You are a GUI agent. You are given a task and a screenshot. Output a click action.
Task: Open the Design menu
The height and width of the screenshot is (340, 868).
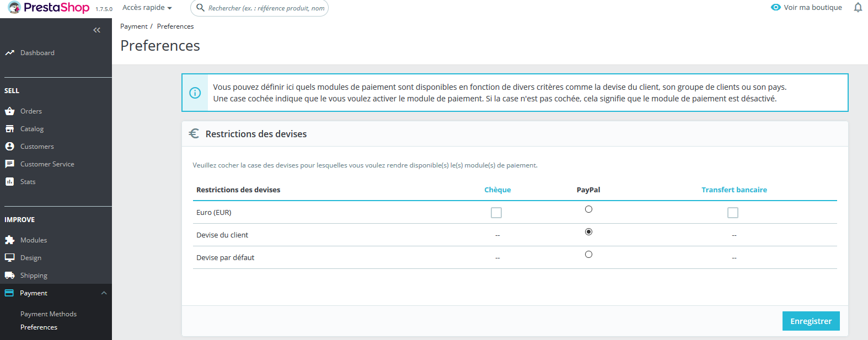(31, 258)
